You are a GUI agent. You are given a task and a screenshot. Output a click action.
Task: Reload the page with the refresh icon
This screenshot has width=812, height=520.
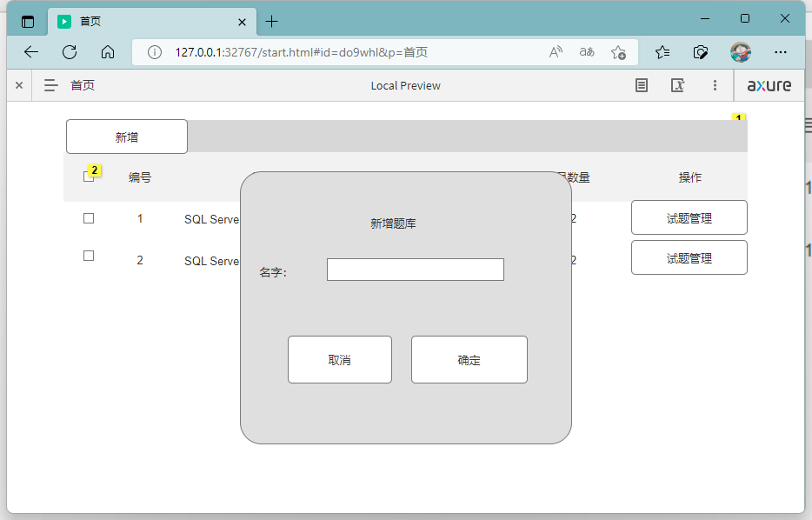pyautogui.click(x=70, y=52)
